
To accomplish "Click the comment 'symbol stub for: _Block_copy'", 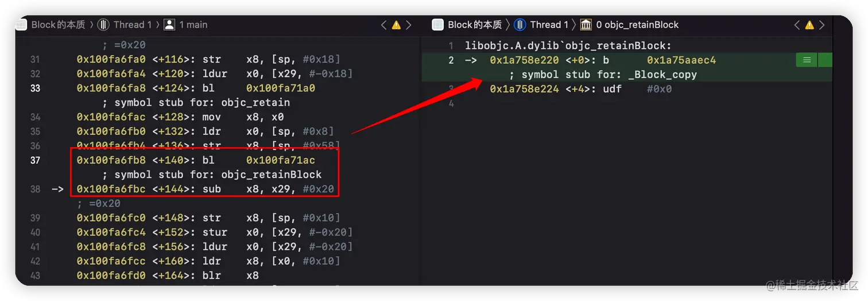I will click(x=603, y=75).
